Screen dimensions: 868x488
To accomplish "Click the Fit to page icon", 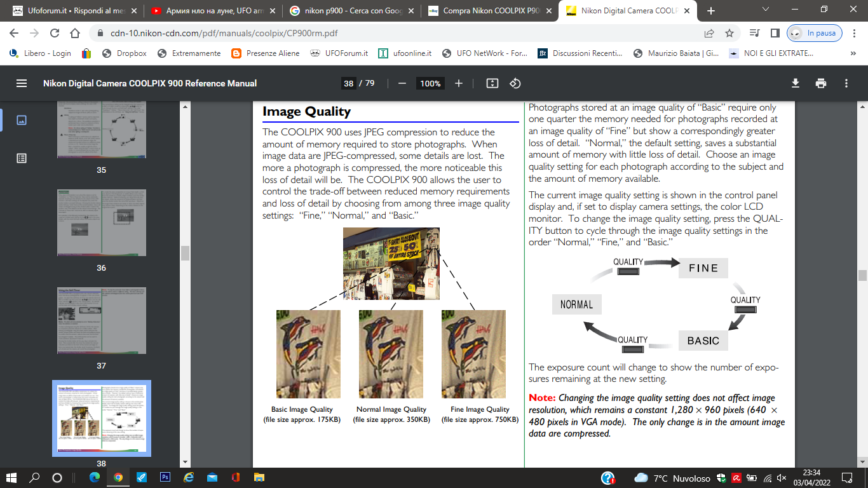I will [x=492, y=83].
